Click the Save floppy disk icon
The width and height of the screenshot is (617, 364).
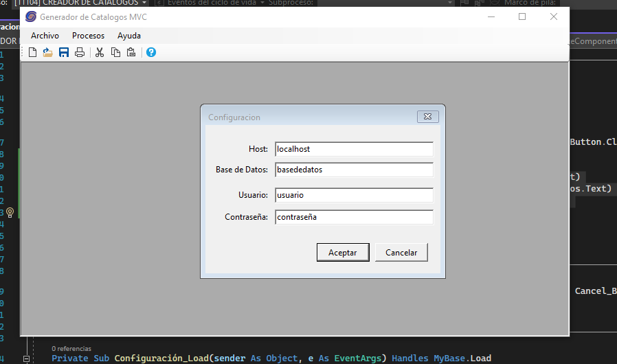(64, 52)
